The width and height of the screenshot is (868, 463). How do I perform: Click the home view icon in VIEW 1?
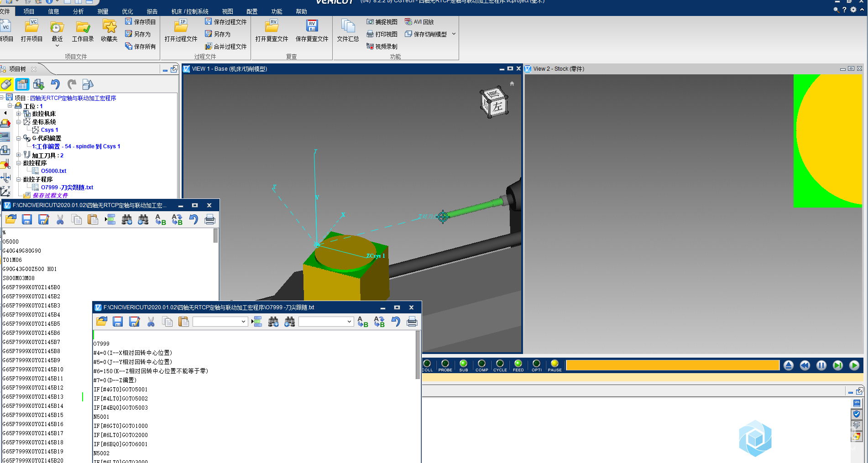click(512, 83)
